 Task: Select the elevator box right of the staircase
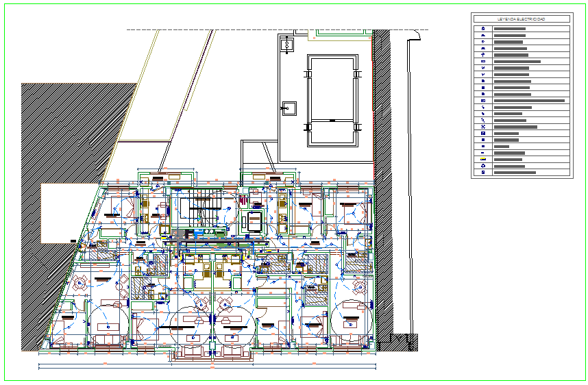pos(254,222)
